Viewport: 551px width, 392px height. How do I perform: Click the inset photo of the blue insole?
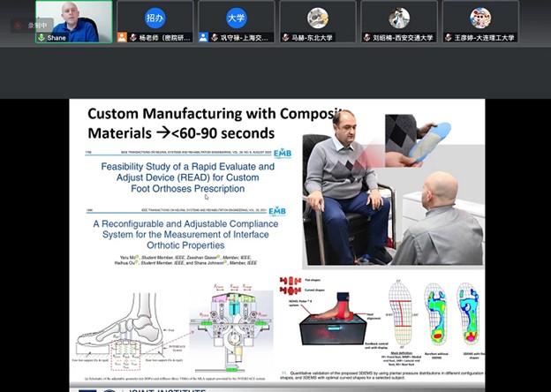418,141
